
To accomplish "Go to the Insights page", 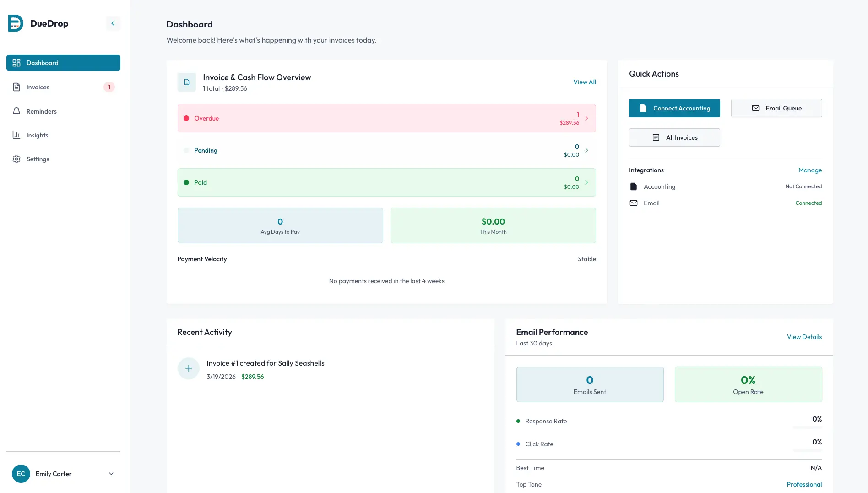I will [x=37, y=135].
